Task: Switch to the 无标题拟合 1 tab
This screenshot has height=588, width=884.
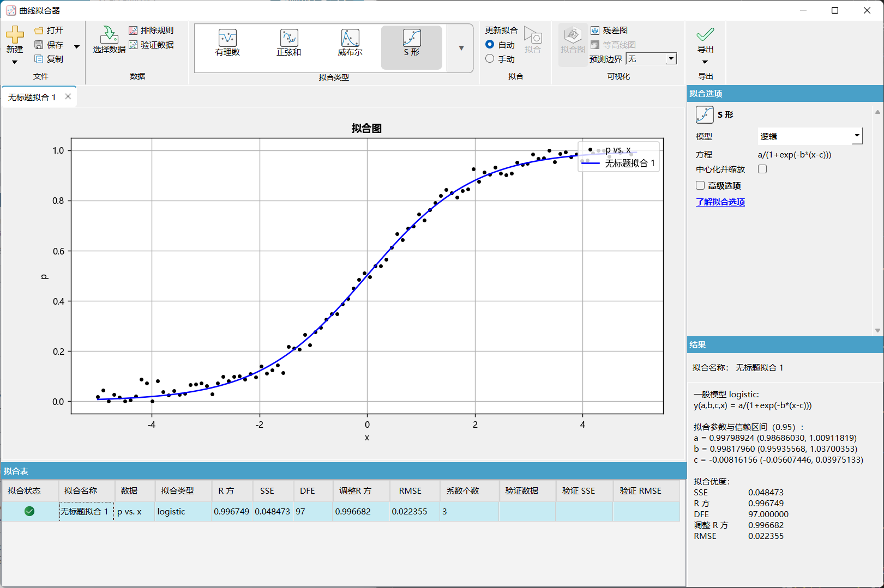Action: pos(32,97)
